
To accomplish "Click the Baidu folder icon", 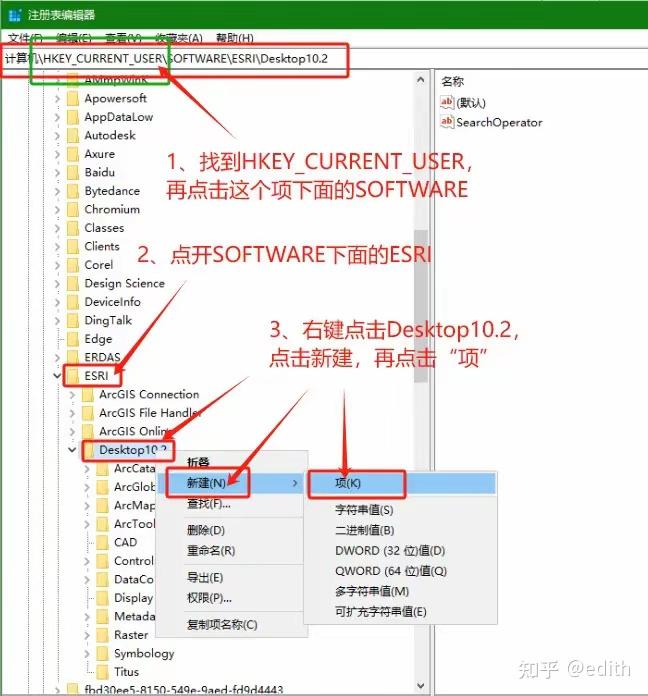I will point(73,172).
